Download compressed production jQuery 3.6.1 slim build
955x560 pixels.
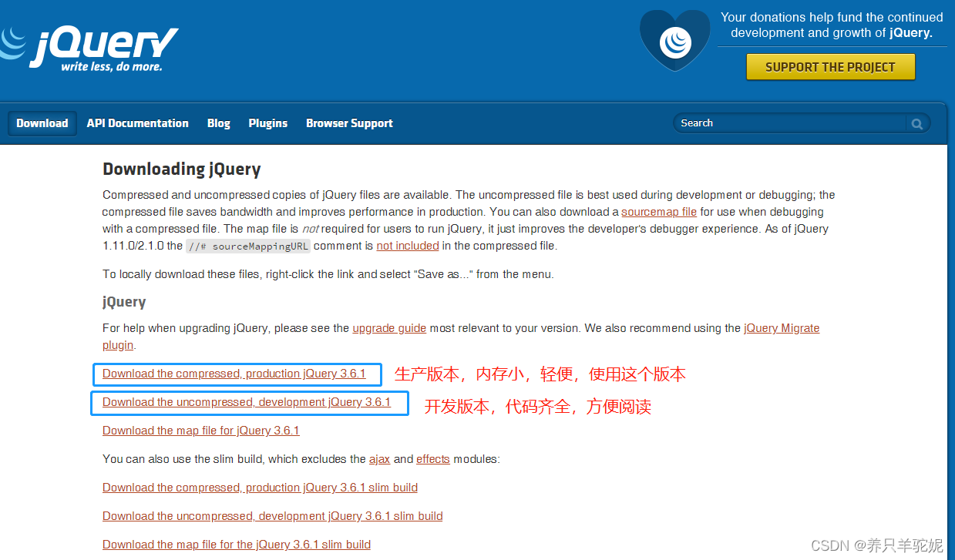tap(260, 488)
